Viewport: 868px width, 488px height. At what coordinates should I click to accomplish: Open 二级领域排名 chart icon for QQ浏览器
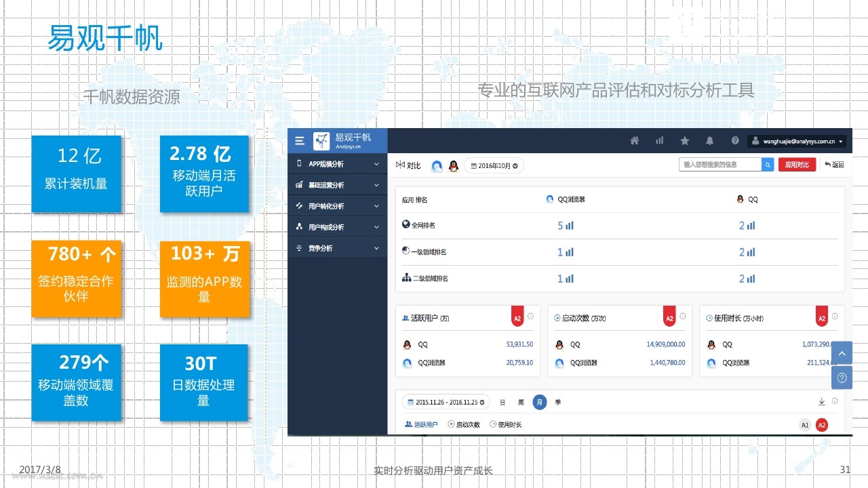(570, 279)
